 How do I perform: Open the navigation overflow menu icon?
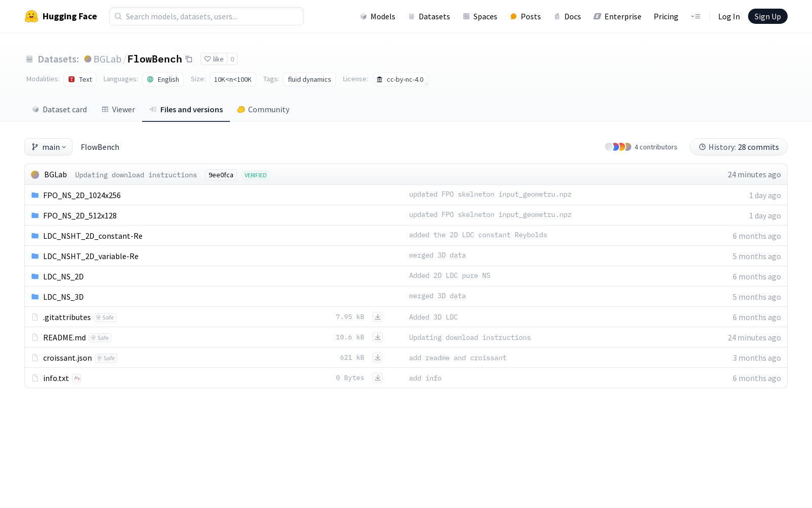pyautogui.click(x=695, y=16)
